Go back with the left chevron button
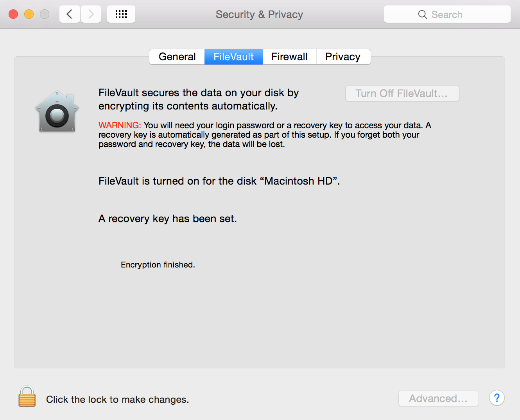The width and height of the screenshot is (520, 420). point(70,14)
